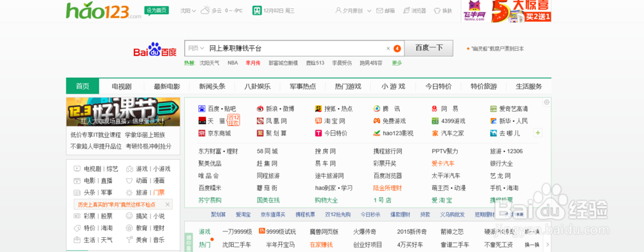Open 聚划算 icon link
The height and width of the screenshot is (252, 644).
tap(260, 133)
